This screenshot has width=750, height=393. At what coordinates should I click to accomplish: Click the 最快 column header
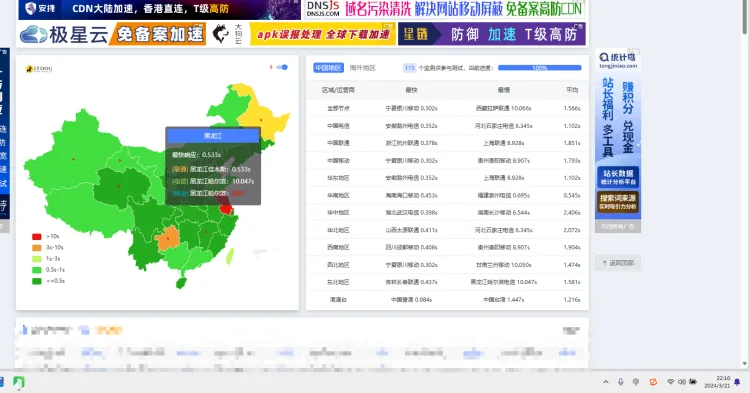tap(411, 90)
